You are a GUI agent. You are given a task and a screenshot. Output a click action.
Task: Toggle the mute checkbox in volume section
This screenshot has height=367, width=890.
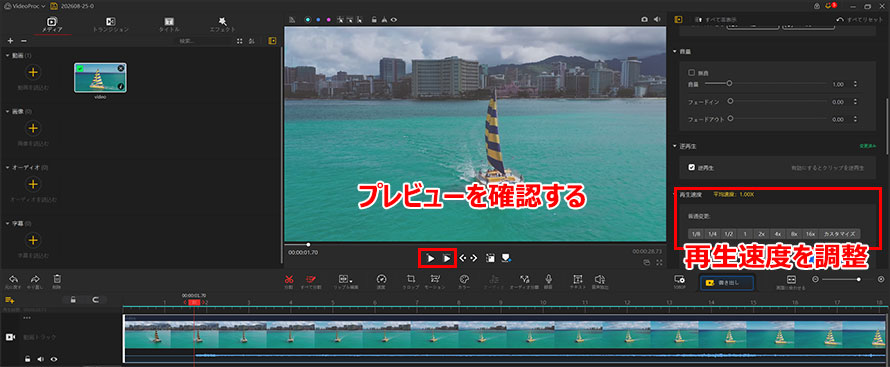[x=691, y=73]
